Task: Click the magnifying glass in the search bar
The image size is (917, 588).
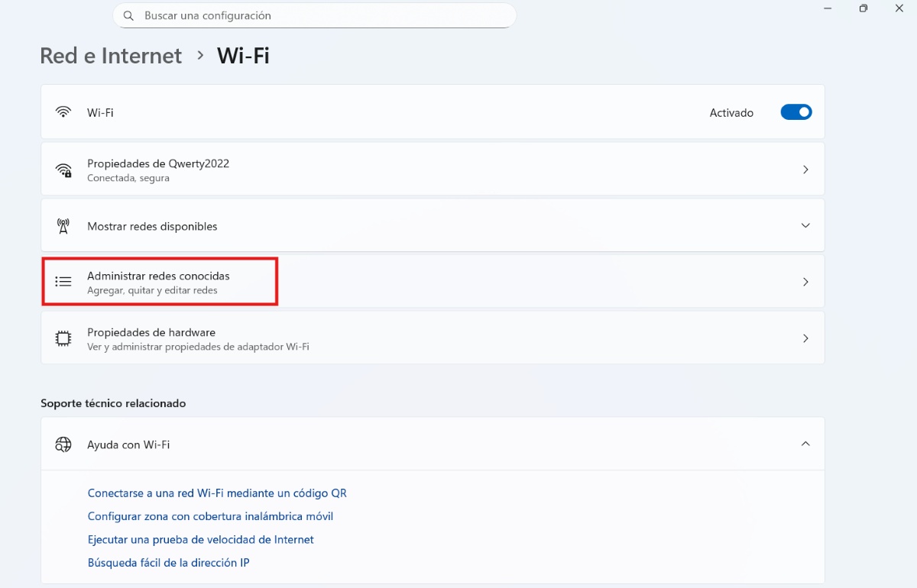Action: point(128,15)
